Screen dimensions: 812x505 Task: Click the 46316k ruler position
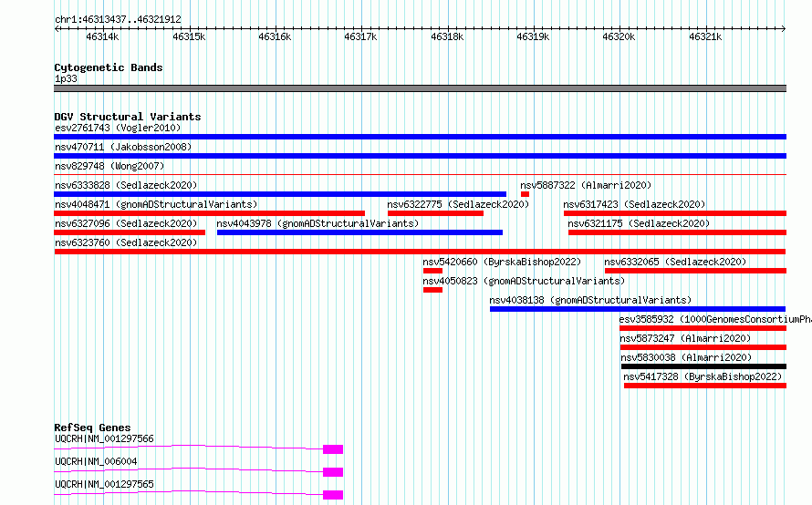click(275, 36)
